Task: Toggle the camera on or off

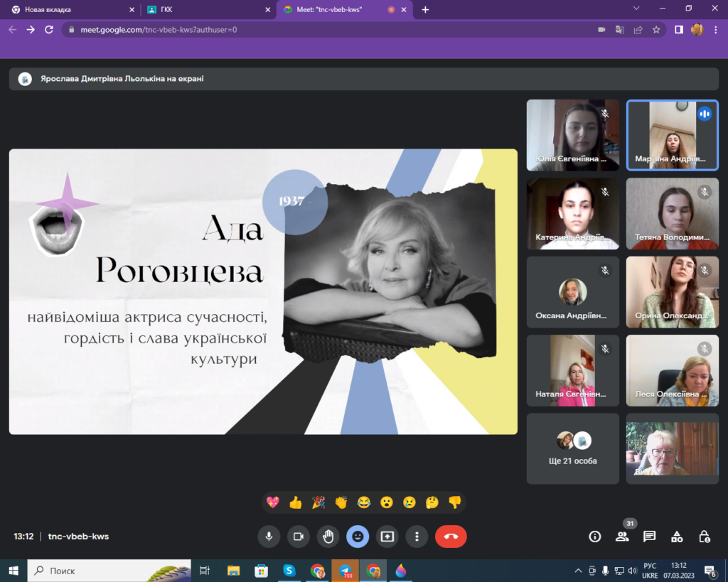Action: click(x=299, y=537)
